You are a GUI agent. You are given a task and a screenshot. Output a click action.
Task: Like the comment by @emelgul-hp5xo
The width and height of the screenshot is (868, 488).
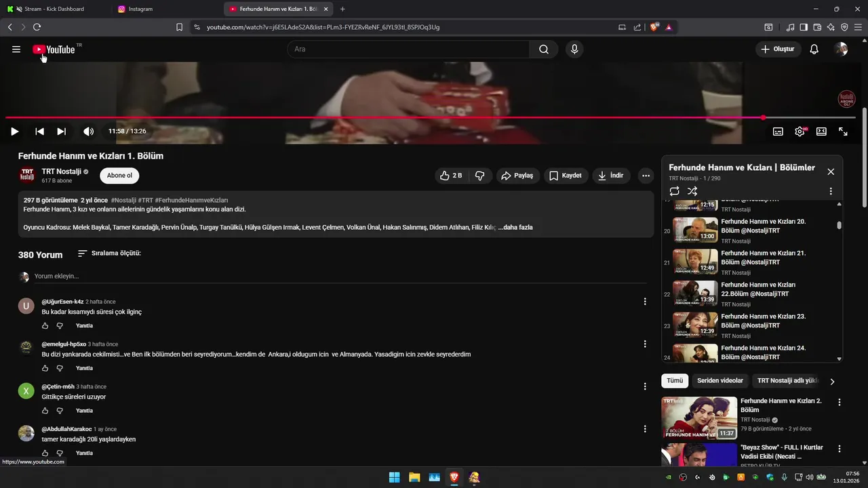pos(45,369)
